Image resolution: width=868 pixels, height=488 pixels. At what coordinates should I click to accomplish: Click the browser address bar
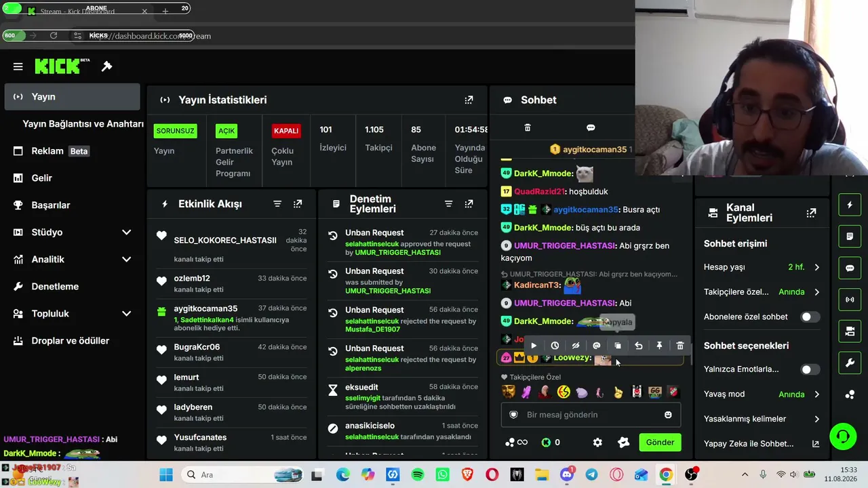pos(353,36)
